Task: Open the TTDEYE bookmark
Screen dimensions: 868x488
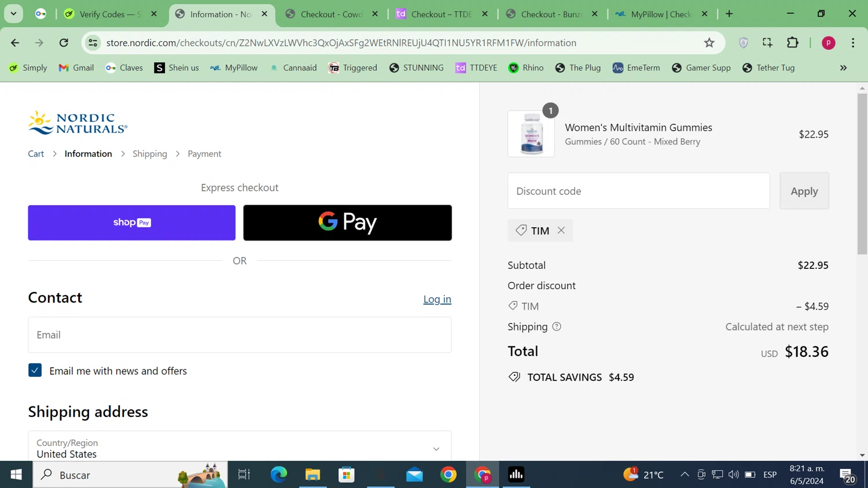Action: pos(476,68)
